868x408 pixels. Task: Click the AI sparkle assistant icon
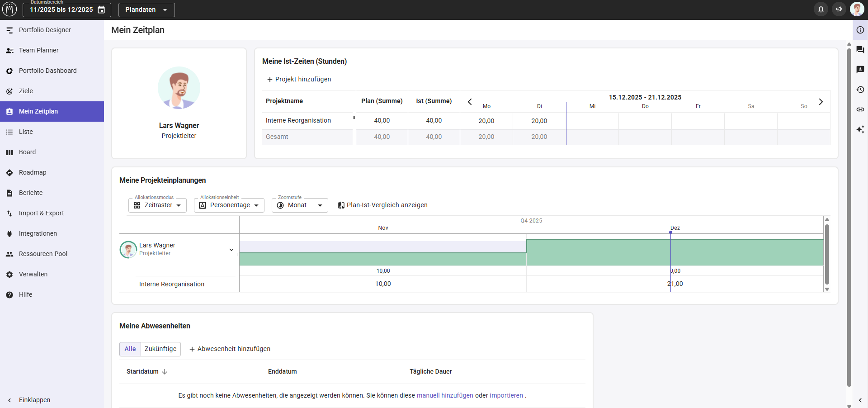(x=860, y=129)
